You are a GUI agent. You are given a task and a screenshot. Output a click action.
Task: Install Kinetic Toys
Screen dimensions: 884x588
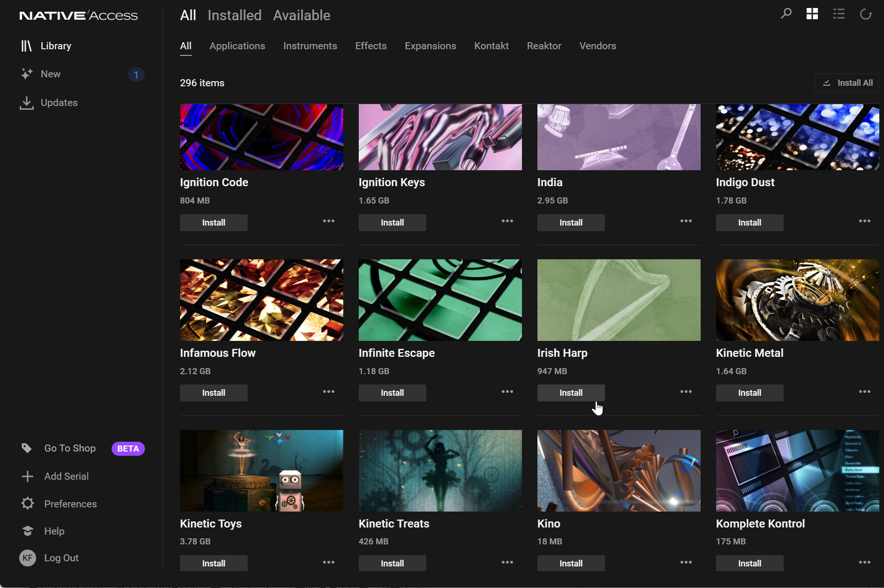214,563
